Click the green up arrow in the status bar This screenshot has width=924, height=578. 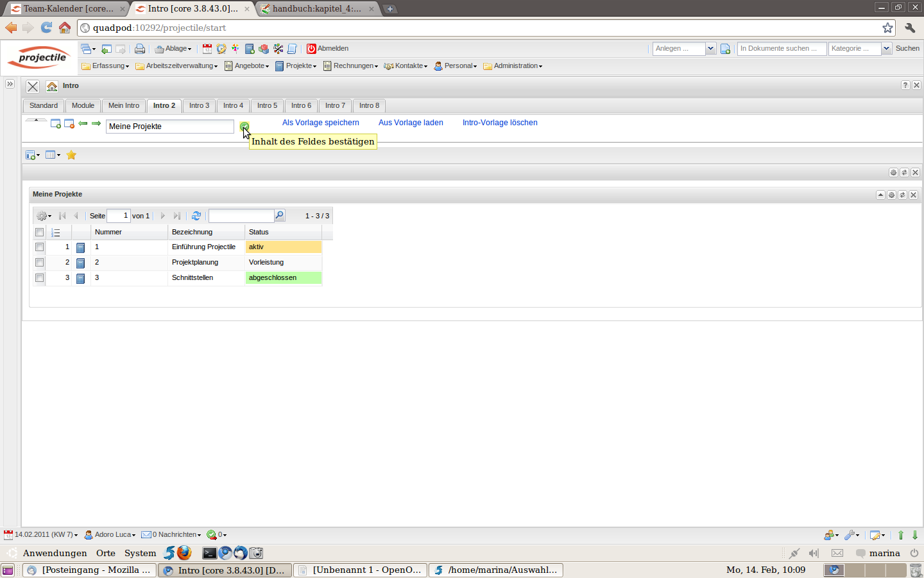point(901,535)
